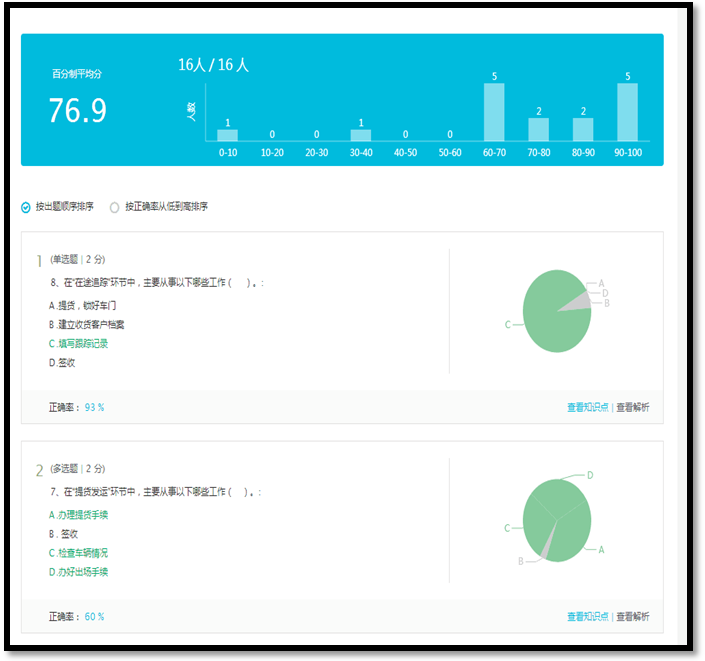Open 查看知识点 link for question 1
The image size is (705, 661).
(x=587, y=407)
